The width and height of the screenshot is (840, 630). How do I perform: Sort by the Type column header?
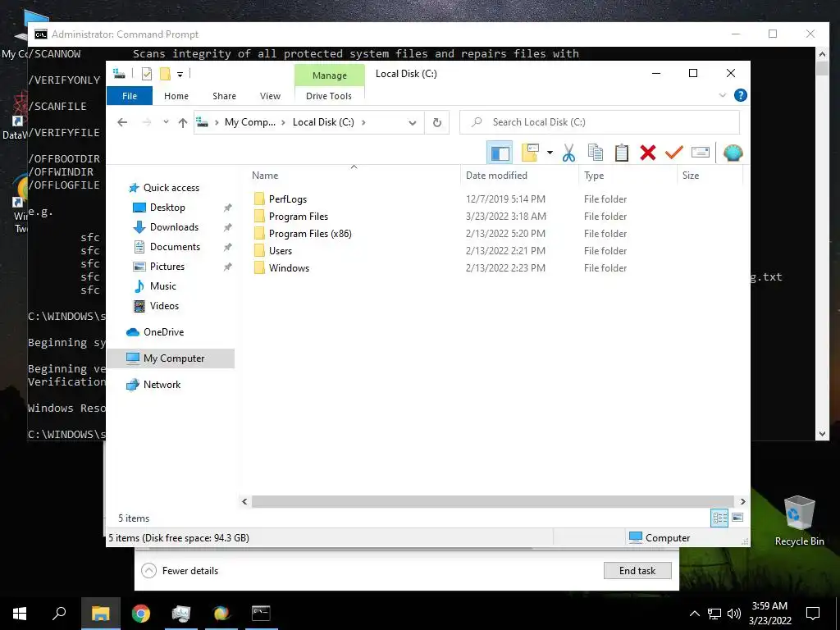[628, 176]
